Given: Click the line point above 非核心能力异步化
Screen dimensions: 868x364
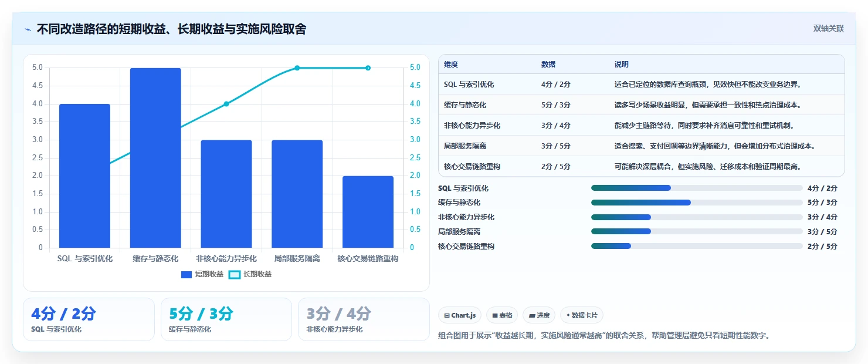Looking at the screenshot, I should pos(226,104).
